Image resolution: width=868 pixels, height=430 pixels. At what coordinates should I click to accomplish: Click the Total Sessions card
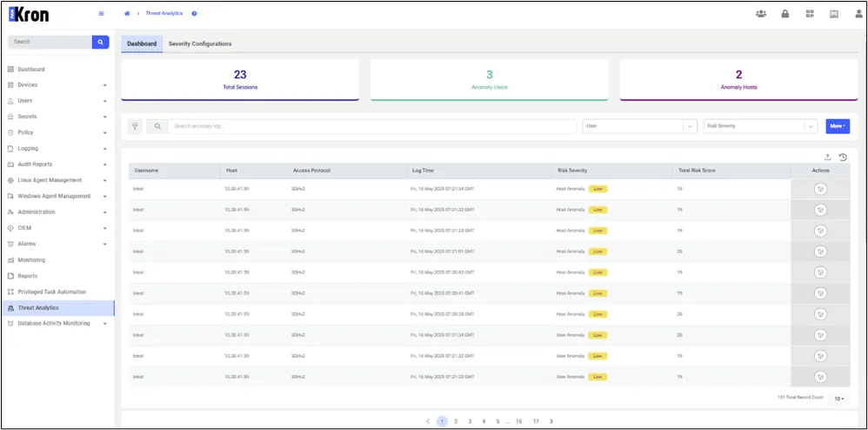pyautogui.click(x=240, y=80)
